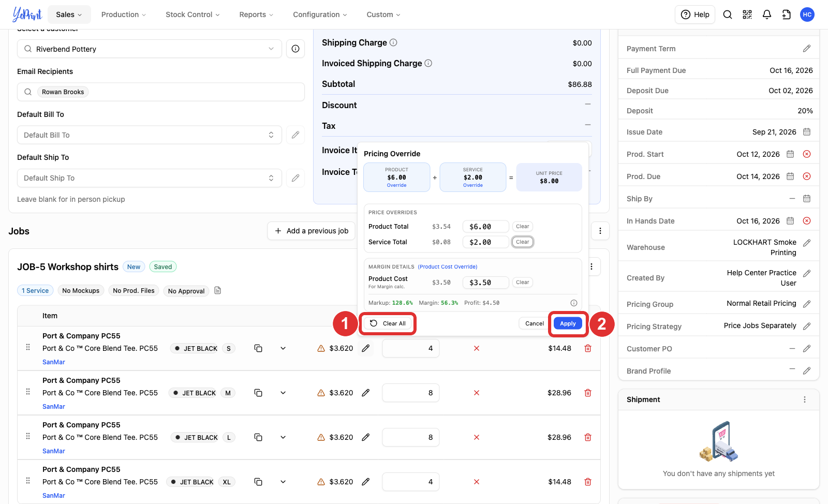Click the Service Total override field

(x=485, y=242)
